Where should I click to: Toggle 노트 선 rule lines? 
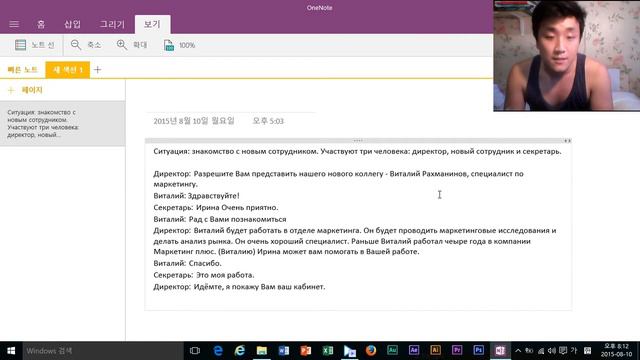pyautogui.click(x=35, y=45)
